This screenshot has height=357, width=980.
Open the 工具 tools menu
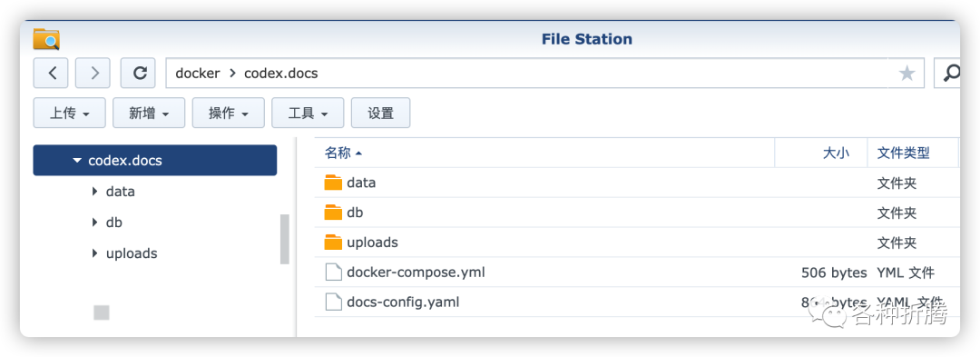click(308, 114)
